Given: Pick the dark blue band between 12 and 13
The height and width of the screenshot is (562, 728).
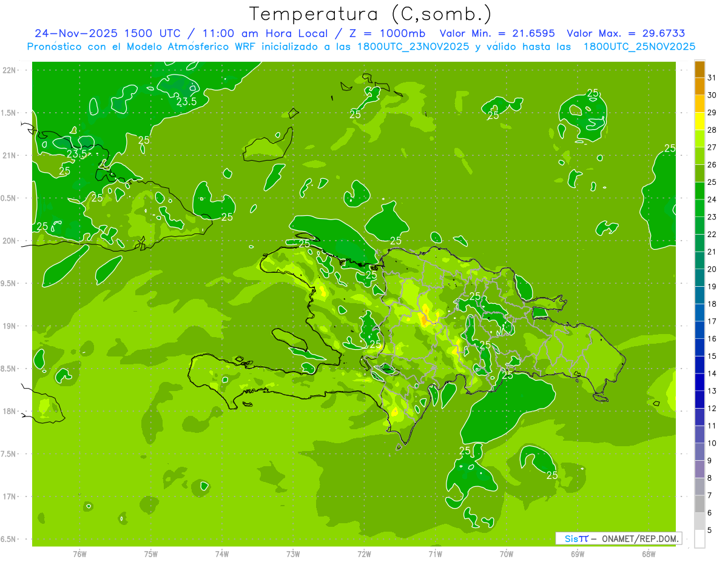Looking at the screenshot, I should [x=699, y=400].
